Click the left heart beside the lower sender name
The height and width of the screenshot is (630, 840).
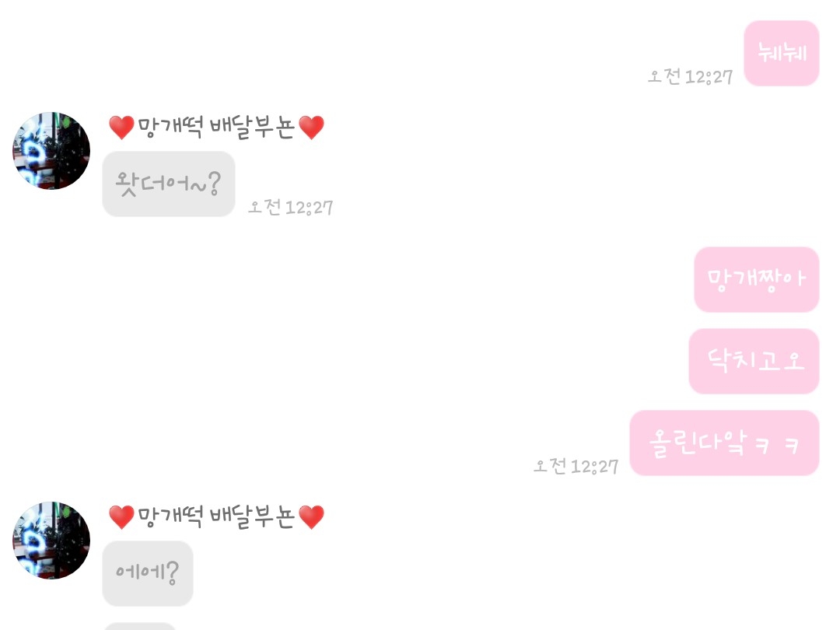pos(121,517)
